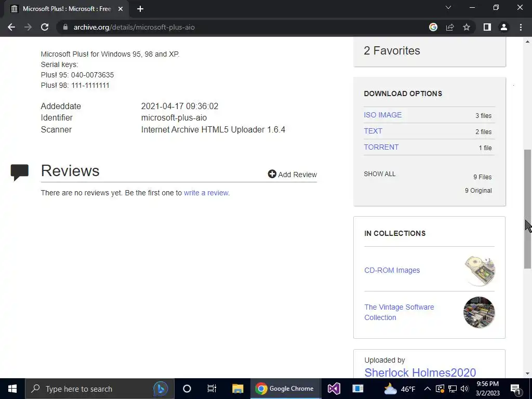Click the 9 Original files count
This screenshot has width=532, height=399.
478,190
